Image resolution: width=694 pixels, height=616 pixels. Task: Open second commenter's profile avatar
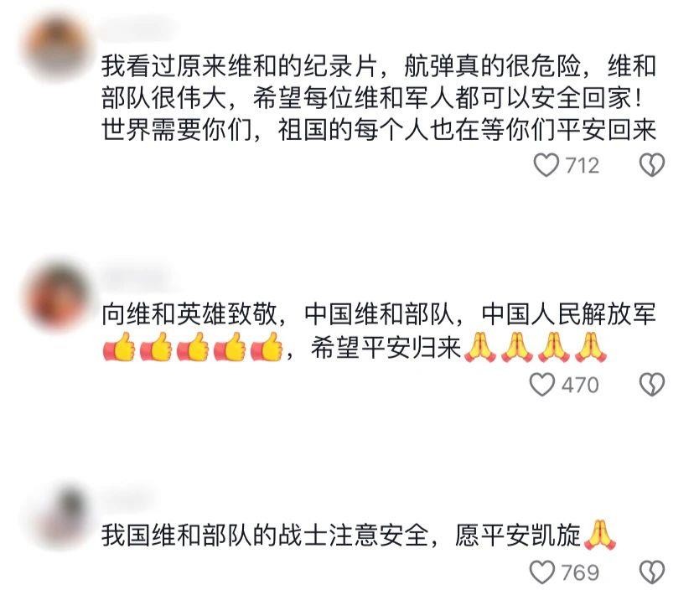[x=58, y=295]
